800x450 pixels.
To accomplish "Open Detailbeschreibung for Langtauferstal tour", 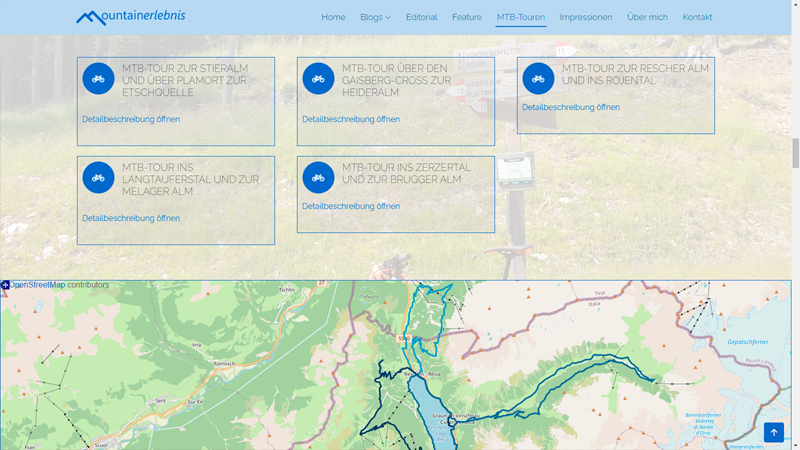I will point(131,218).
